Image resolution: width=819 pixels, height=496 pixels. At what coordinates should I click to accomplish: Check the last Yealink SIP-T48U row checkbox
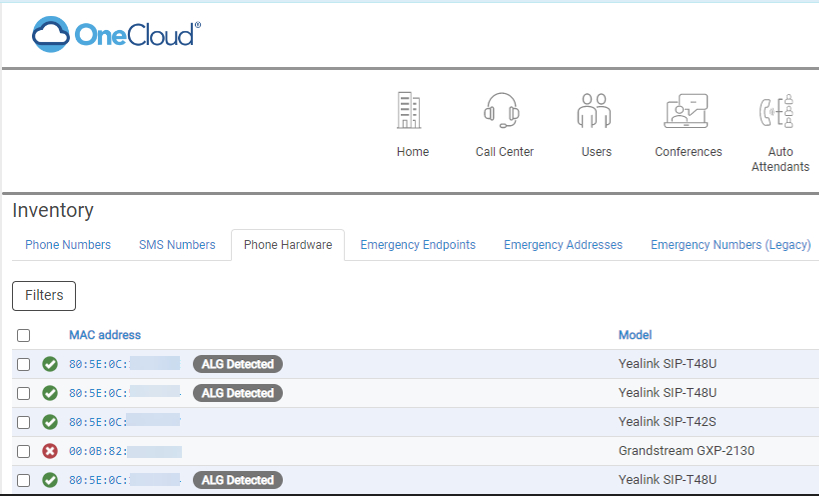tap(24, 480)
